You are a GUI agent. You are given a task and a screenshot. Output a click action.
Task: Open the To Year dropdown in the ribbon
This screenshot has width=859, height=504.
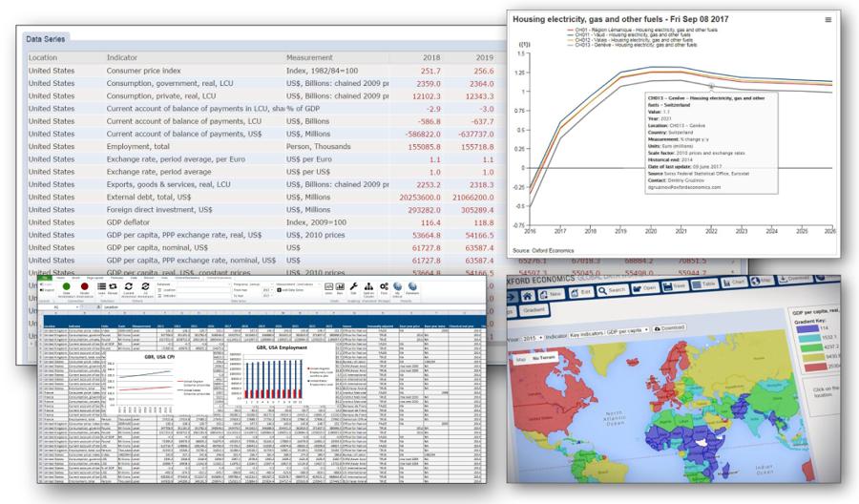pos(268,295)
